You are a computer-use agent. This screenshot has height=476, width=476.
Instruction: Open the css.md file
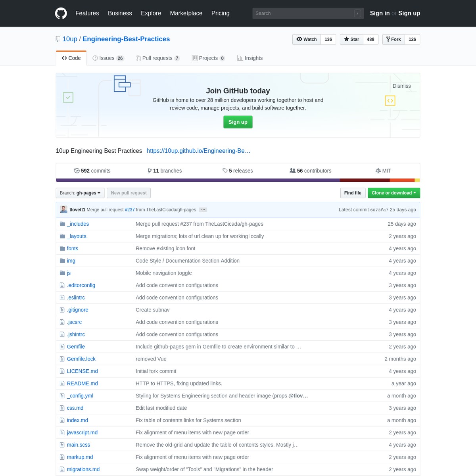75,408
